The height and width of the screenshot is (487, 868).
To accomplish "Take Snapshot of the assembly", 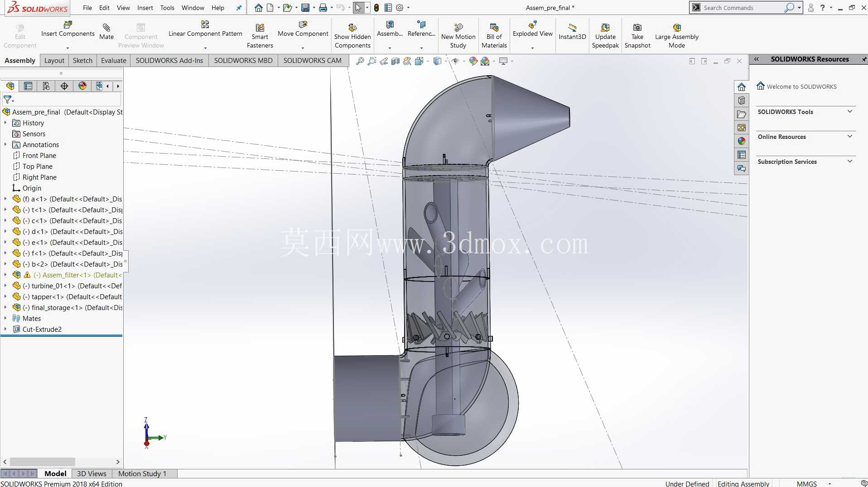I will pyautogui.click(x=637, y=36).
